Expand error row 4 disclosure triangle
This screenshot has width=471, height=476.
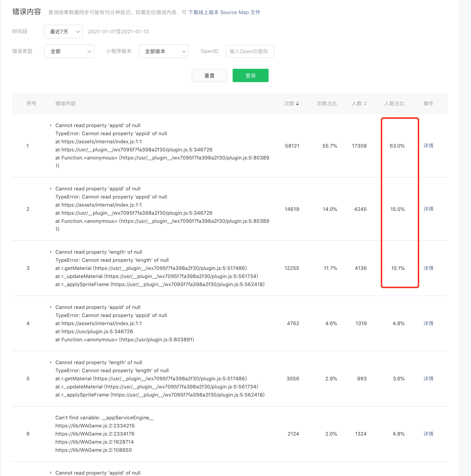[51, 307]
